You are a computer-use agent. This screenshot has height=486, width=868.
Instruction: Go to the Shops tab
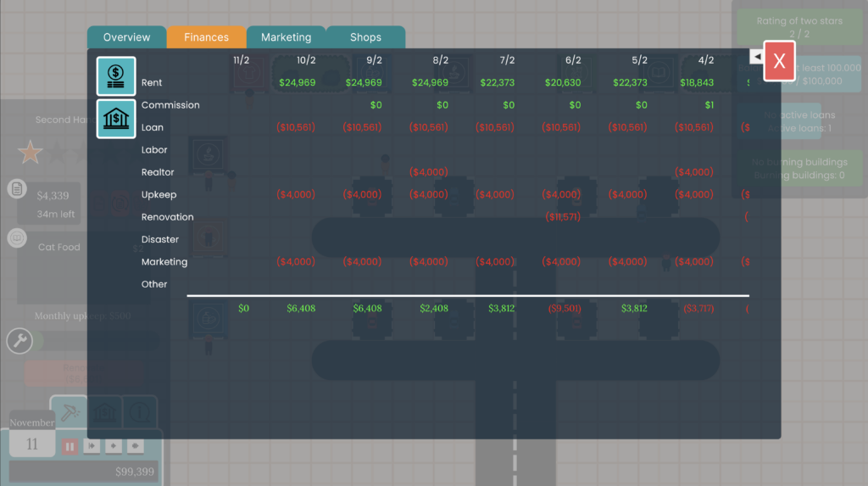click(x=365, y=37)
